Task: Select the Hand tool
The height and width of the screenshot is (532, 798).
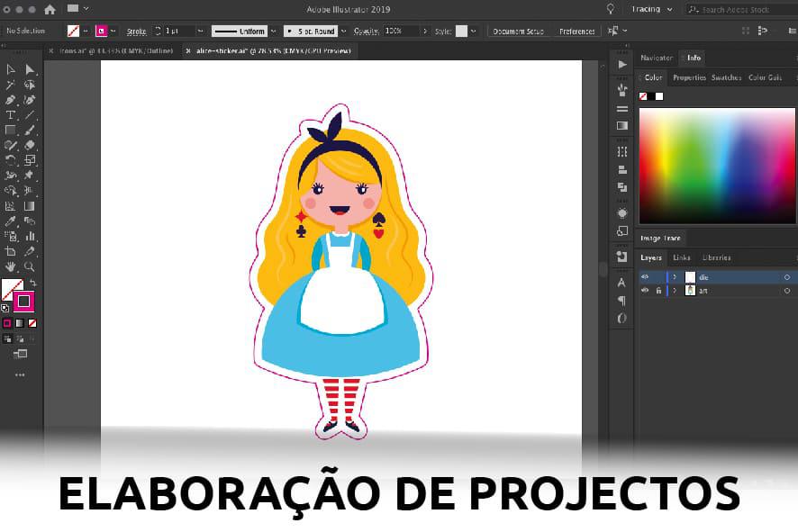Action: tap(11, 267)
